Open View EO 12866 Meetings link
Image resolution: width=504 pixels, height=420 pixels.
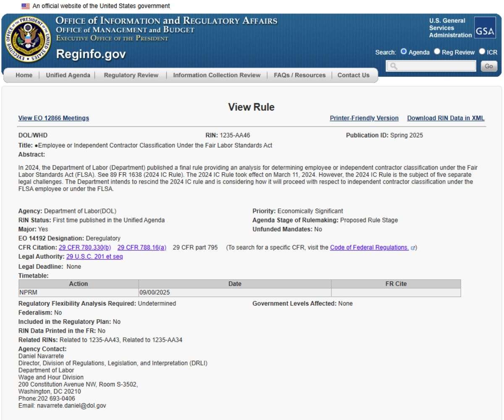pyautogui.click(x=54, y=118)
